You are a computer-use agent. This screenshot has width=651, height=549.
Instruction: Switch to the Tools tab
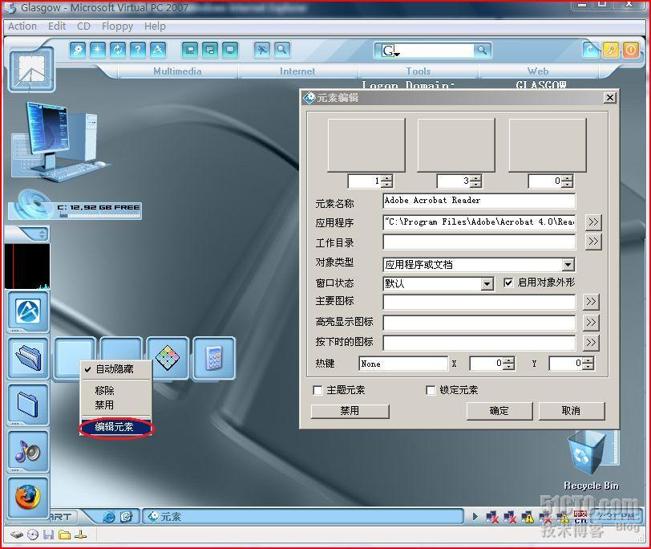pyautogui.click(x=418, y=71)
